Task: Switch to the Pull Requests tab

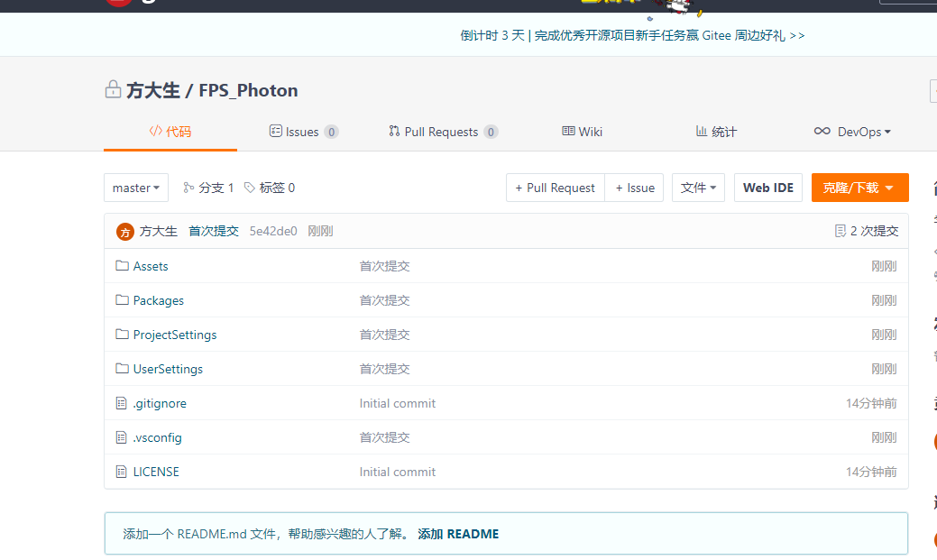Action: [x=443, y=132]
